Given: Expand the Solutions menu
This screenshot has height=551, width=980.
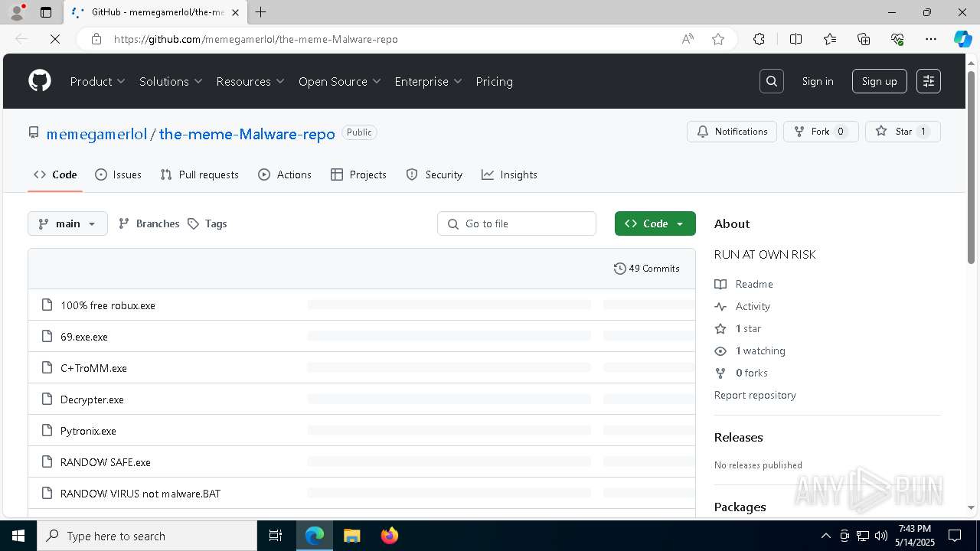Looking at the screenshot, I should (171, 81).
